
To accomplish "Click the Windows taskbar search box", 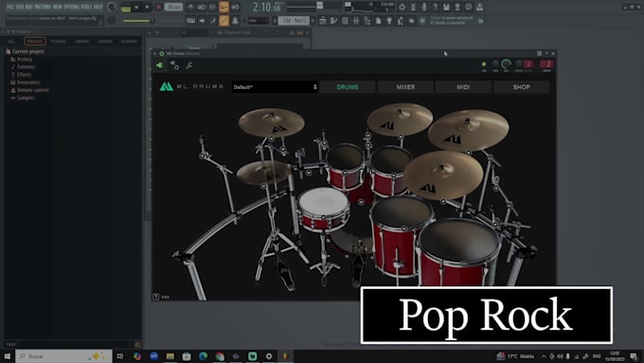I will point(63,356).
